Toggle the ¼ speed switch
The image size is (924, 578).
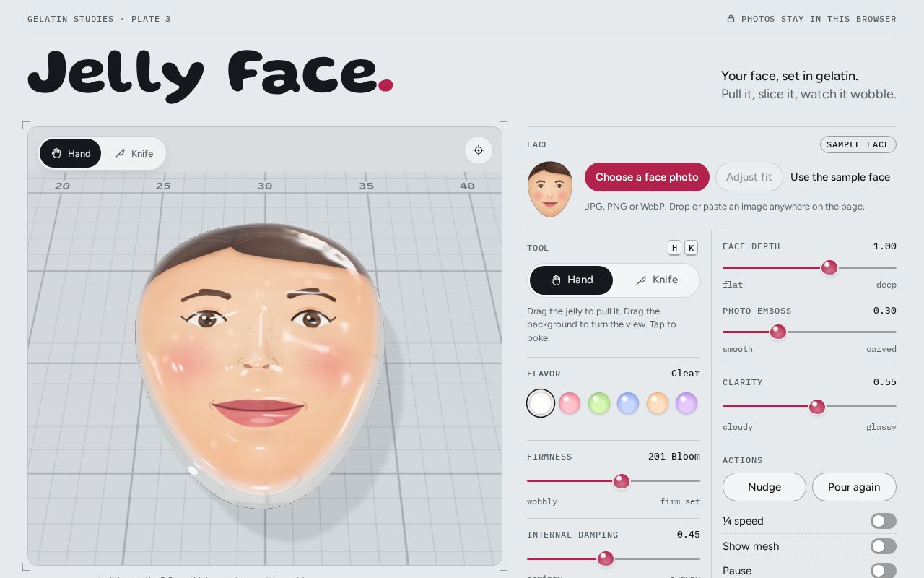(884, 521)
